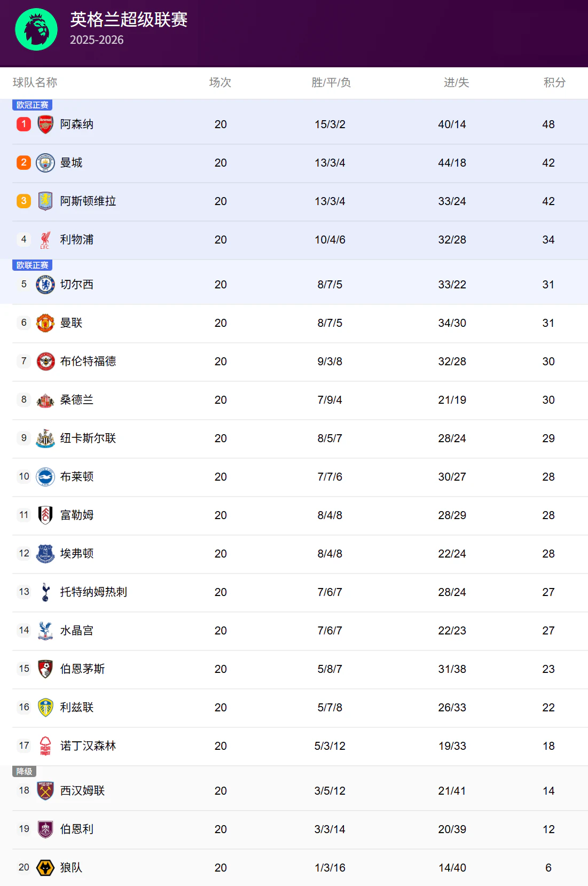588x886 pixels.
Task: Open the 布伦特福德 team link
Action: (88, 362)
